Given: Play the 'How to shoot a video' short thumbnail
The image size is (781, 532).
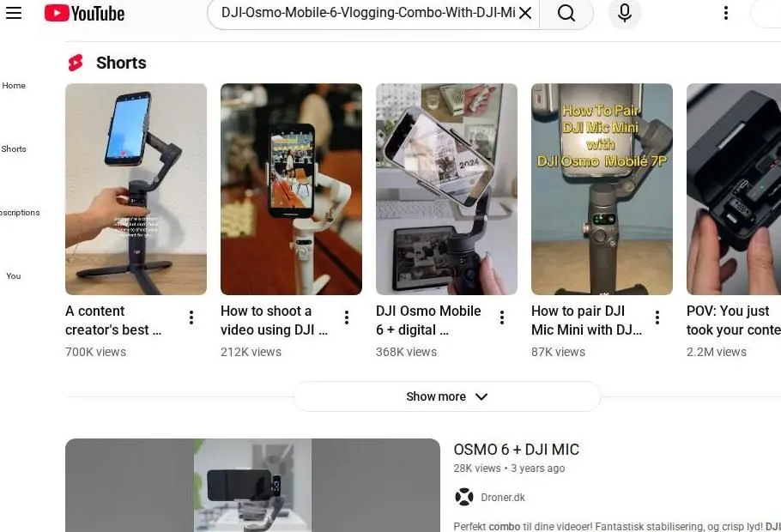Looking at the screenshot, I should coord(292,190).
